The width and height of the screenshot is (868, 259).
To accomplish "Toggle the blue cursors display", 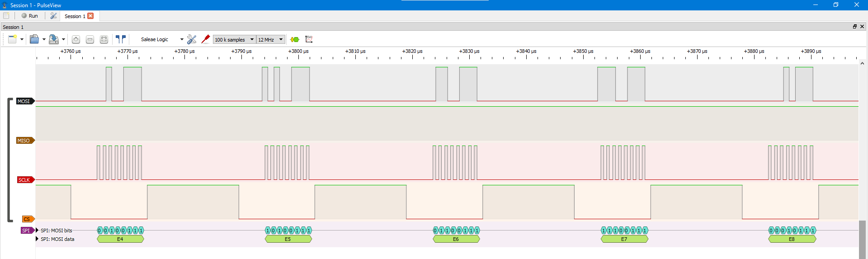I will coord(120,39).
